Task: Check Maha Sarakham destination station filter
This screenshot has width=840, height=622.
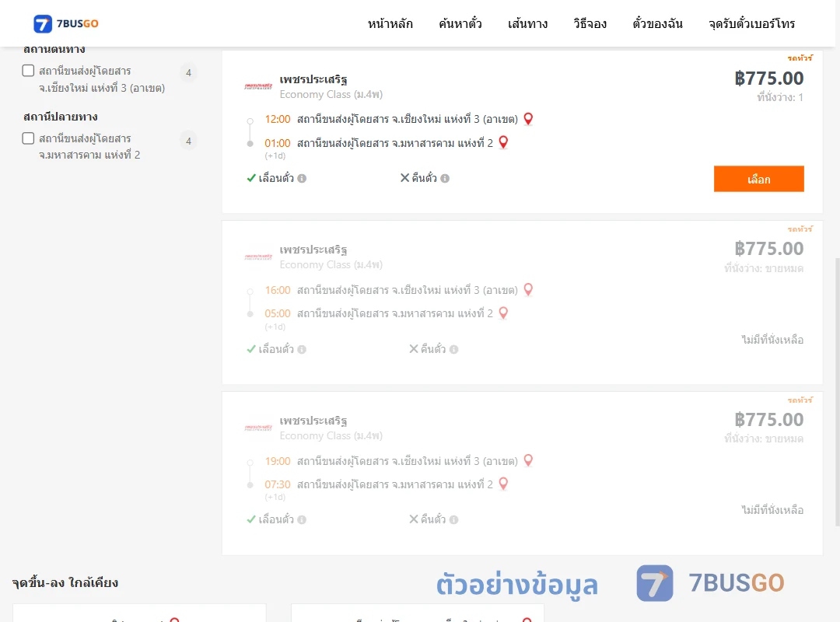Action: point(29,138)
